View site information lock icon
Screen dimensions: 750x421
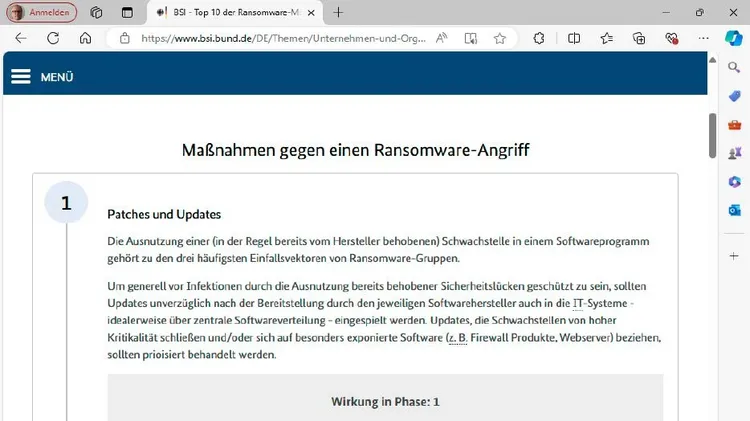click(x=124, y=38)
